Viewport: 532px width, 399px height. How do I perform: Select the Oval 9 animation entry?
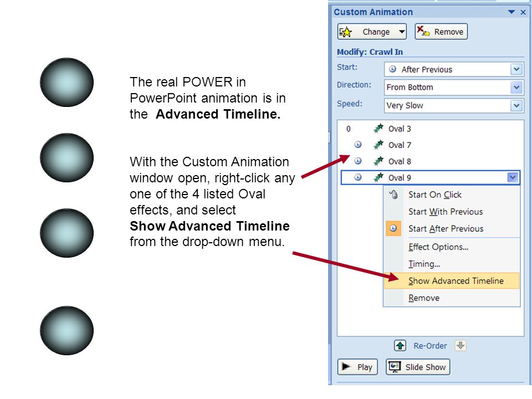point(430,177)
